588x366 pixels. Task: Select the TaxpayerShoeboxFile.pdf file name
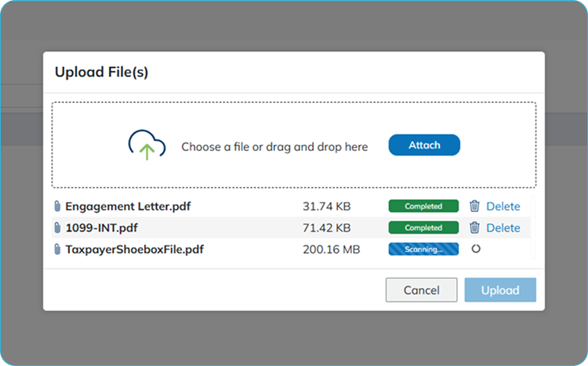[x=134, y=249]
